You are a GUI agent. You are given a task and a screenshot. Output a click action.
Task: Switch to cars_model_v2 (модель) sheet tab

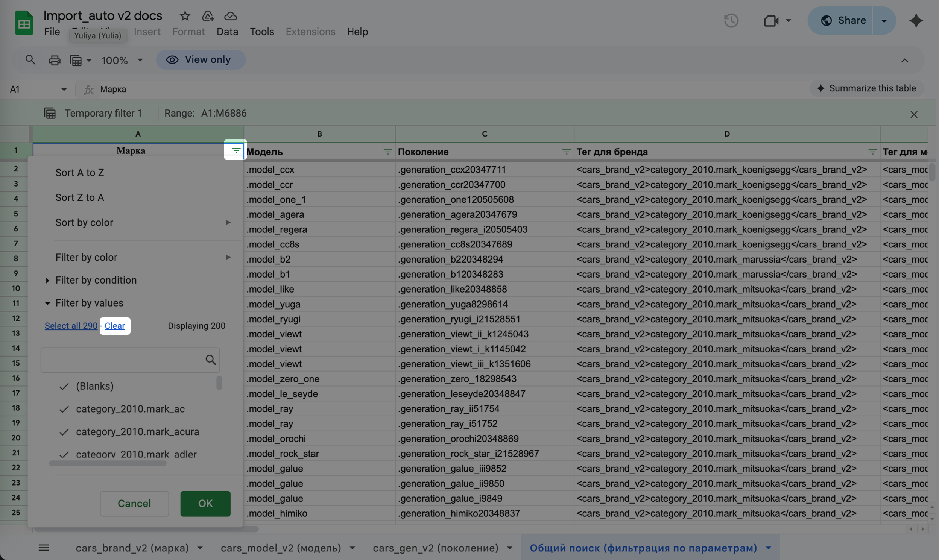click(281, 548)
